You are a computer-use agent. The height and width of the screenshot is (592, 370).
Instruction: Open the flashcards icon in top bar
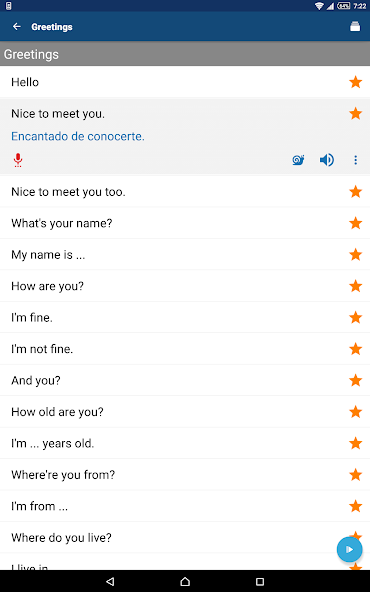pyautogui.click(x=355, y=26)
